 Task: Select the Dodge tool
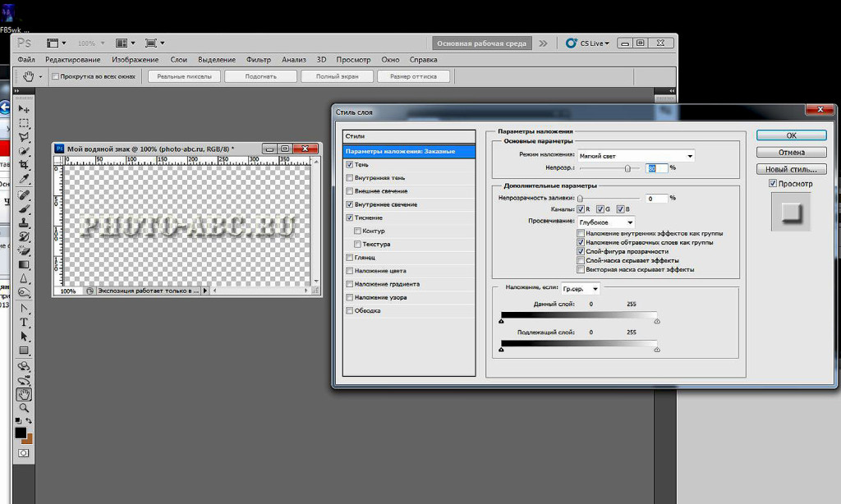click(x=24, y=292)
